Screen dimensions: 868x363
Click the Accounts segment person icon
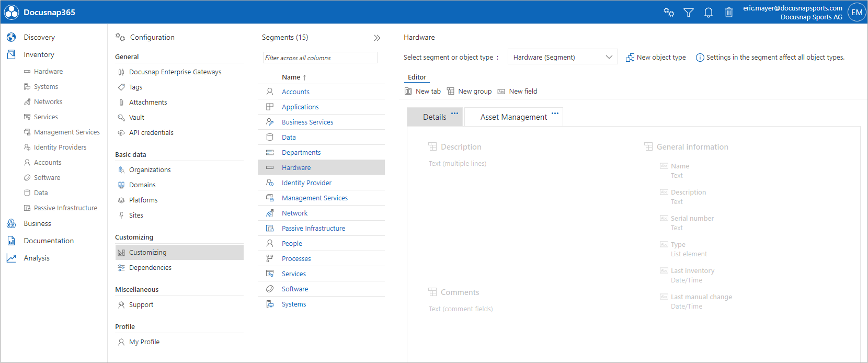pos(270,92)
